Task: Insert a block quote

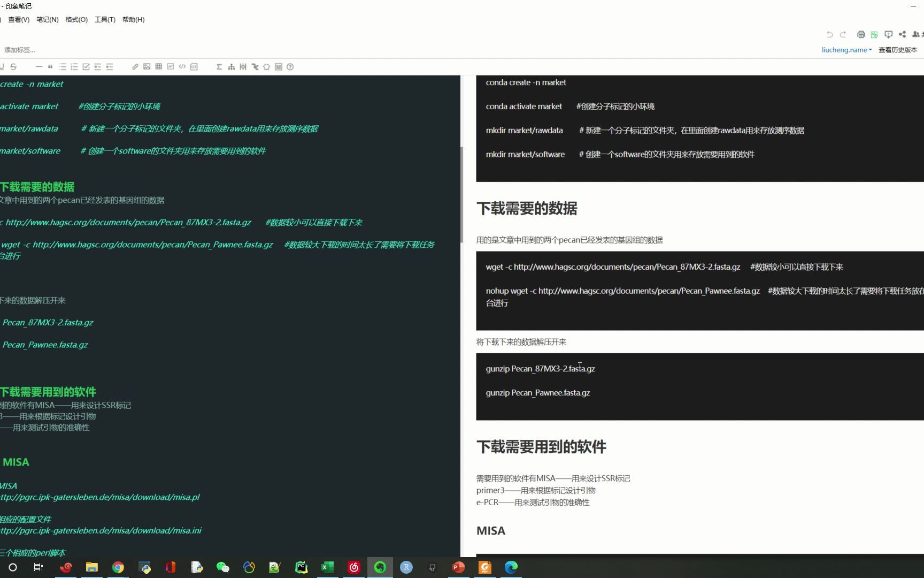Action: pyautogui.click(x=50, y=67)
